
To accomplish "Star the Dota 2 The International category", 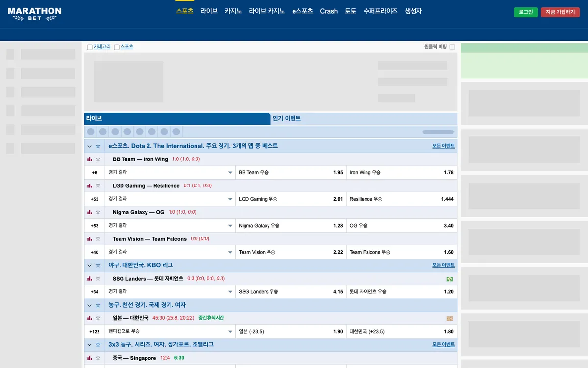I will click(98, 146).
